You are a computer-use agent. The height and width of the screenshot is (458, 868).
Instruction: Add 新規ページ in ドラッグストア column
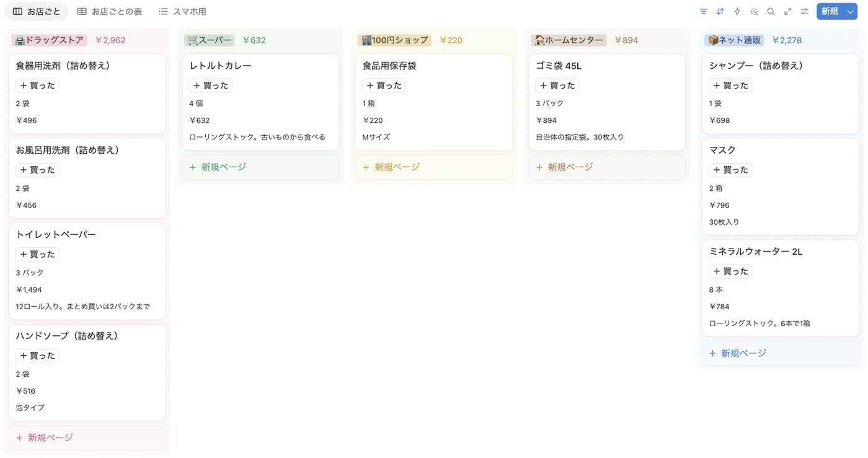point(87,438)
